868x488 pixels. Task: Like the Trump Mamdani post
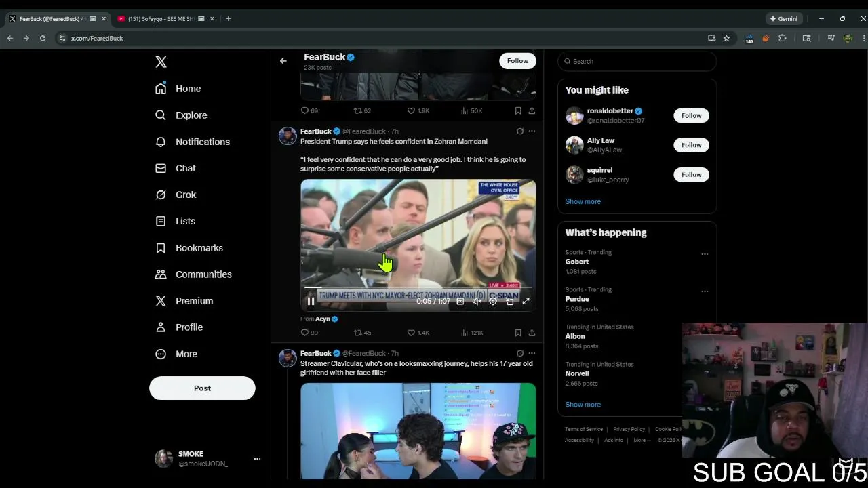[x=418, y=333]
